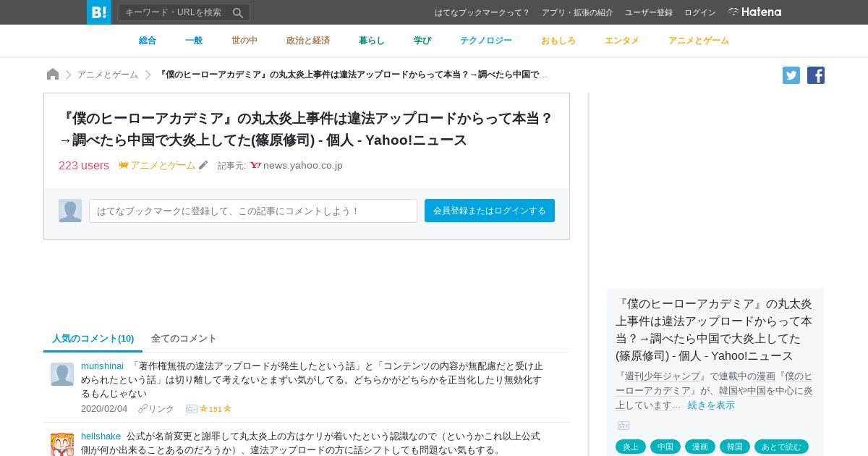This screenshot has width=868, height=456.
Task: Open the news.yahoo.co.jp source link
Action: (303, 165)
